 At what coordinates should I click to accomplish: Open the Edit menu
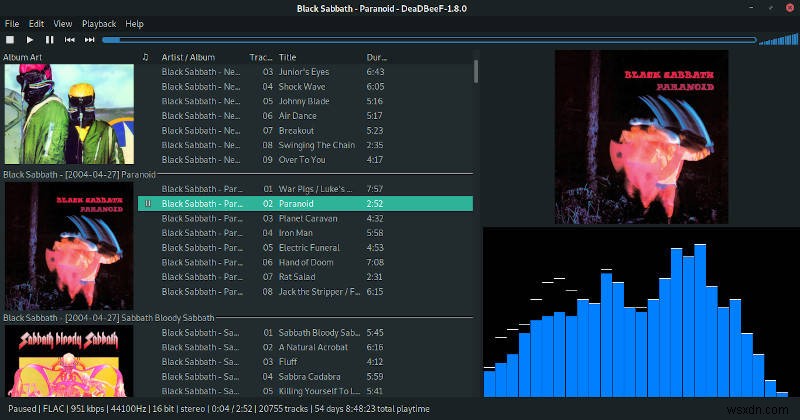coord(36,23)
